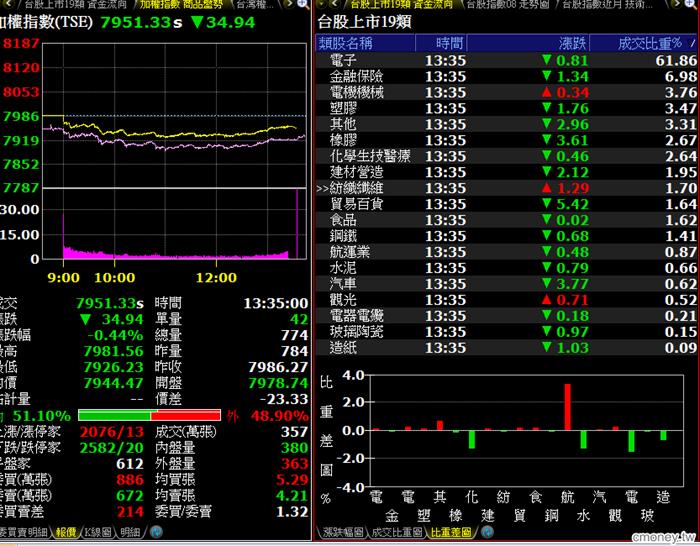Viewport: 700px width, 546px height.
Task: Switch to the left pane's 台股上市19類 資金流向 tab
Action: click(75, 4)
